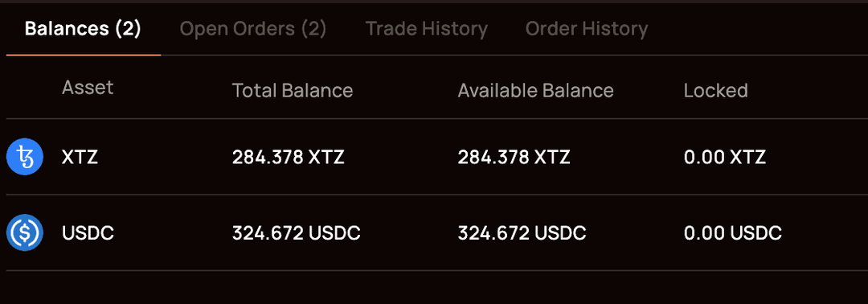Switch to the Balances (2) tab
The image size is (868, 304).
point(83,28)
